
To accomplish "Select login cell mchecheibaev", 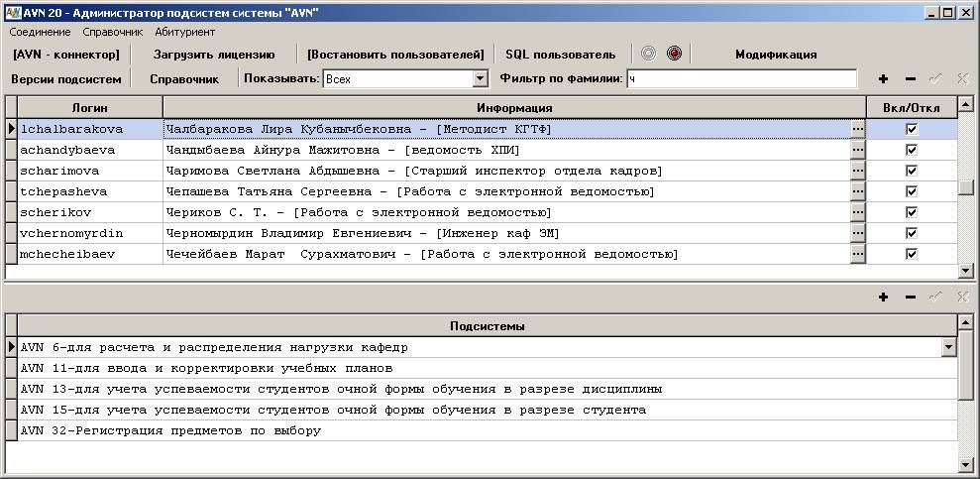I will coord(90,254).
